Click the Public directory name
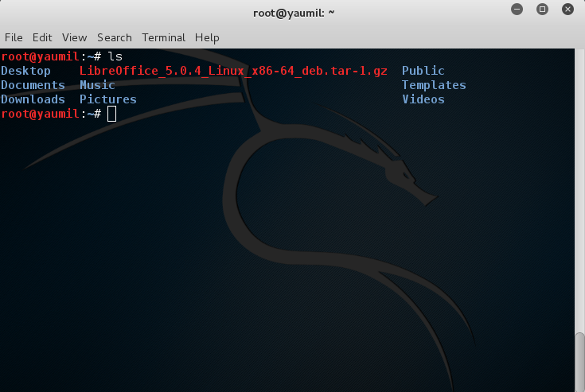 pos(423,71)
